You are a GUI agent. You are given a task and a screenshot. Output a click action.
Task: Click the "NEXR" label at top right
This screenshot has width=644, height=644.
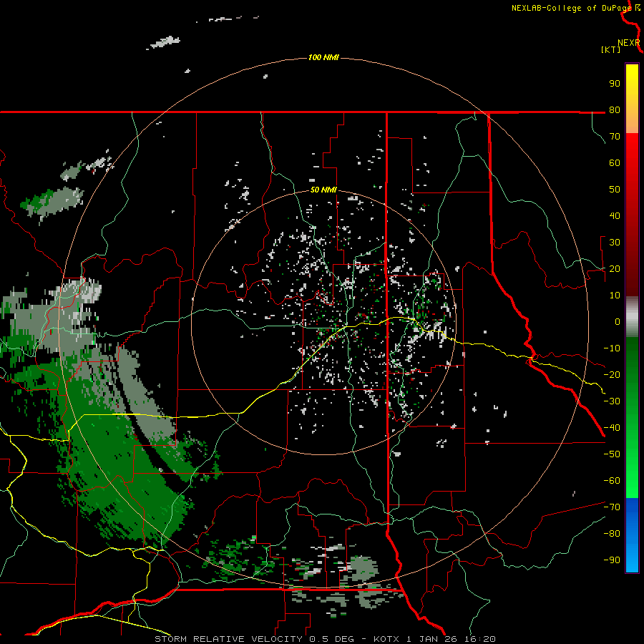tap(628, 43)
